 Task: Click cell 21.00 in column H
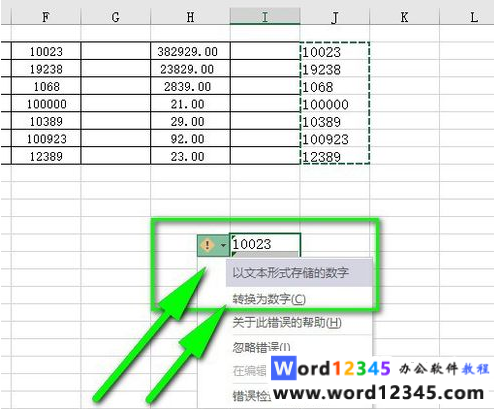click(x=190, y=103)
